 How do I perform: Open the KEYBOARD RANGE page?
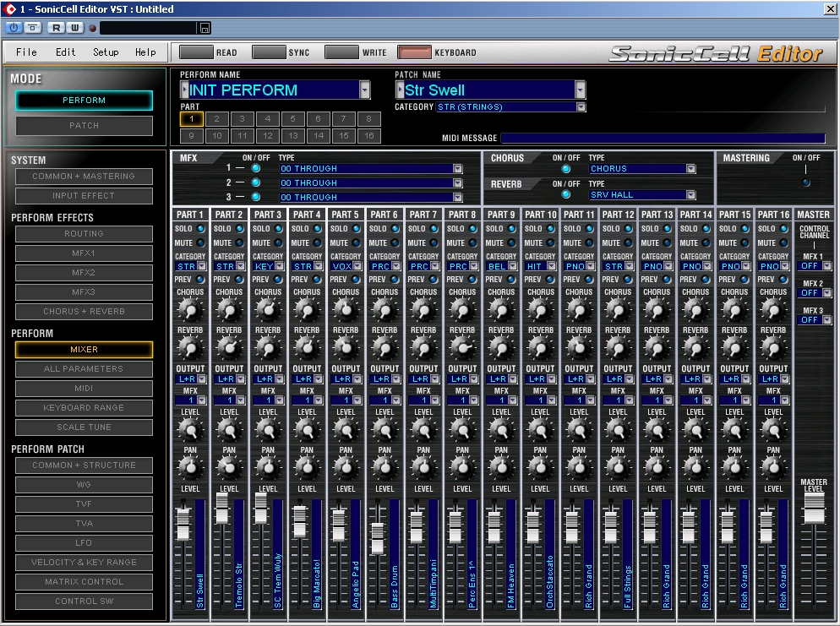[85, 407]
